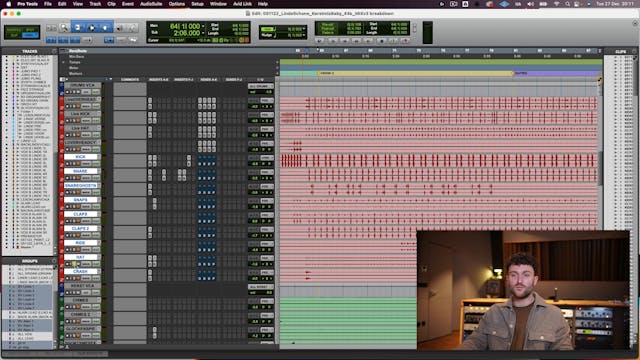
Task: Click the OUTRO marker in Markers ruler
Action: pyautogui.click(x=521, y=73)
